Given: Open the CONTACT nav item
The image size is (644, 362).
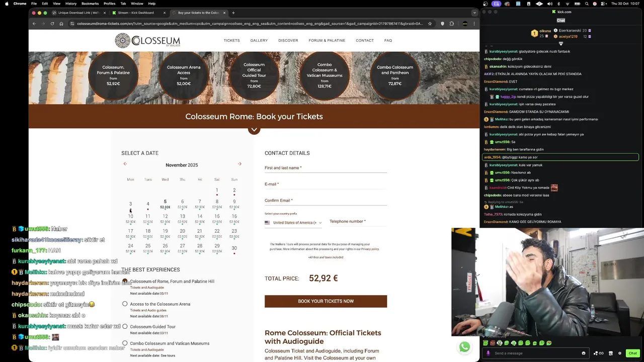Looking at the screenshot, I should tap(365, 40).
